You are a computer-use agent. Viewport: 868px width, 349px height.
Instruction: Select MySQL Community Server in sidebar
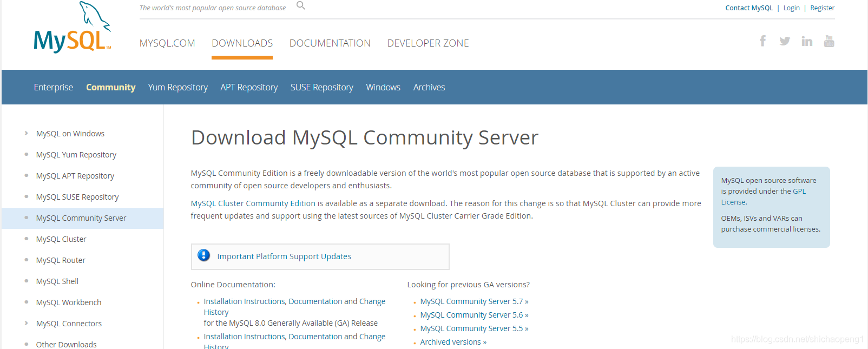pyautogui.click(x=81, y=218)
